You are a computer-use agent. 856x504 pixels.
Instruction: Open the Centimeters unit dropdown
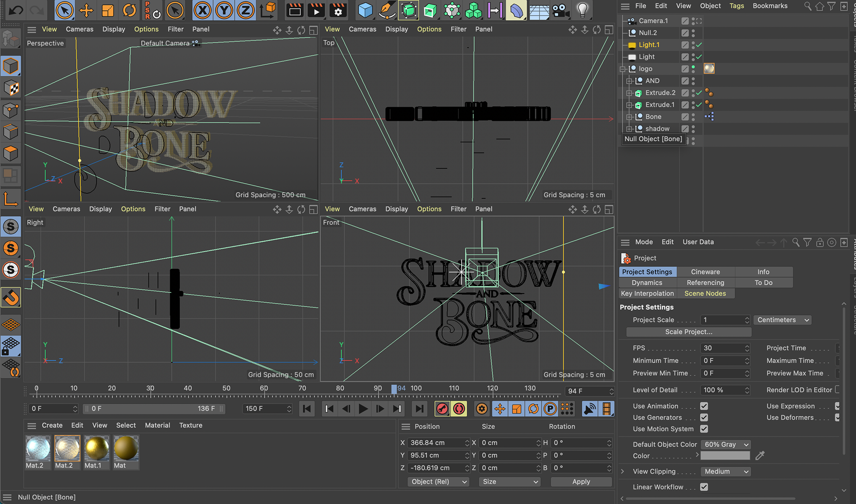point(782,320)
